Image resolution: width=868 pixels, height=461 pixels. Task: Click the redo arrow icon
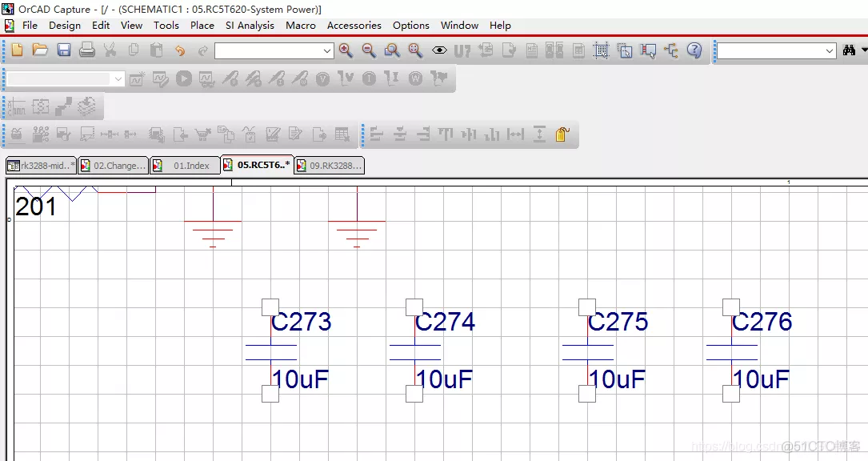pos(203,50)
